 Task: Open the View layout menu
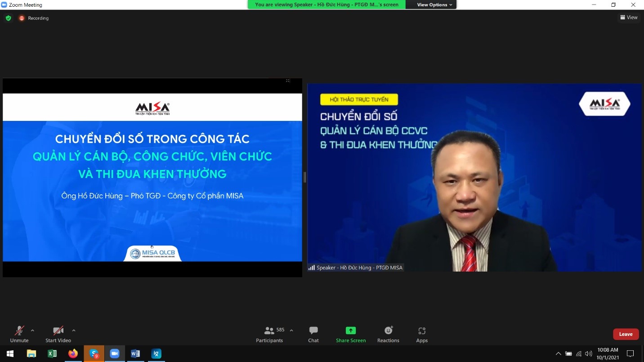[629, 18]
